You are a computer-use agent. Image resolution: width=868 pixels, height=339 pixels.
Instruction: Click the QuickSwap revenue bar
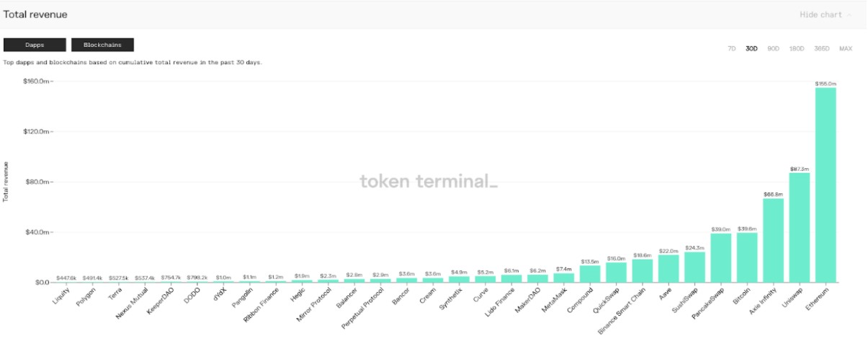[x=617, y=272]
